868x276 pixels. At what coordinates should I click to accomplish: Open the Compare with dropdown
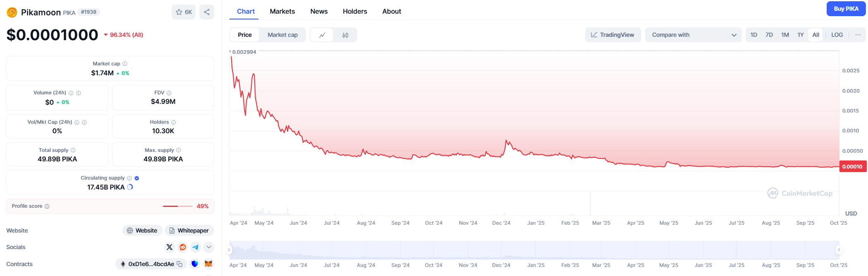pos(693,35)
